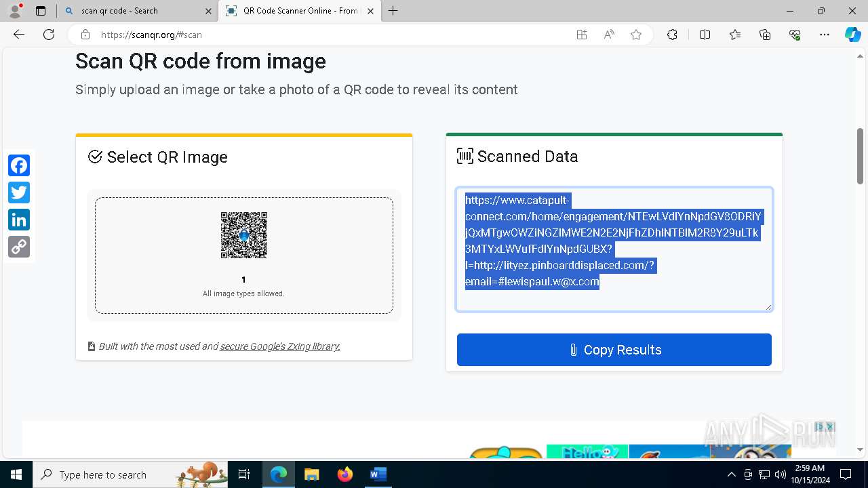Click the taskbar search box

pyautogui.click(x=131, y=474)
